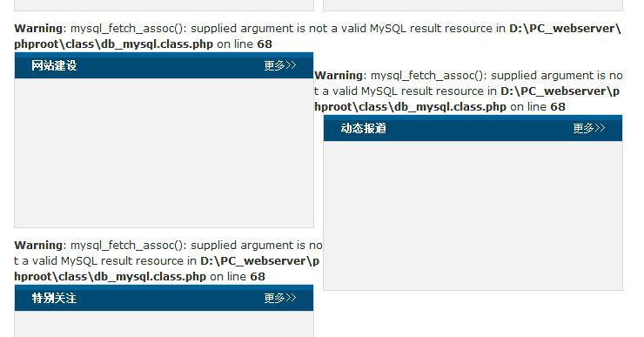Click inside the empty 动态报道 panel body

point(473,215)
